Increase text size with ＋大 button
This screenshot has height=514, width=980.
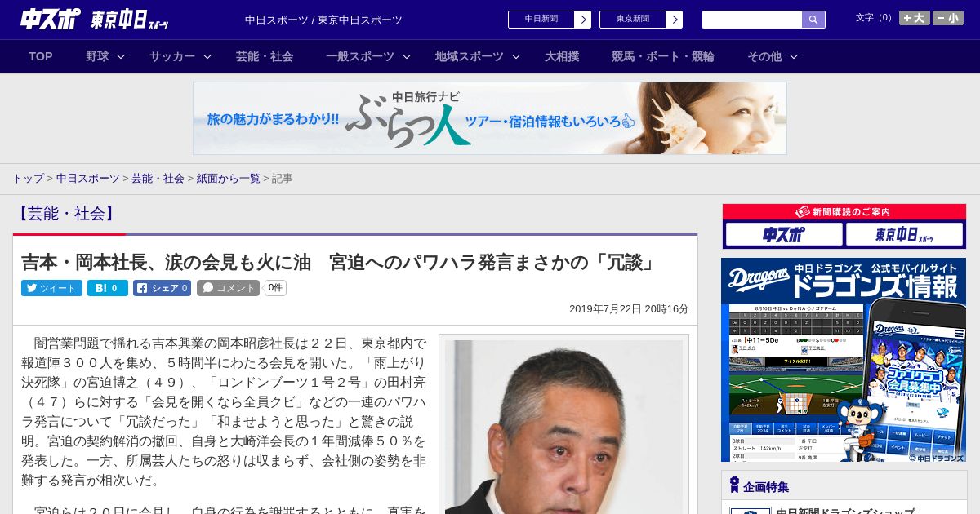[915, 18]
